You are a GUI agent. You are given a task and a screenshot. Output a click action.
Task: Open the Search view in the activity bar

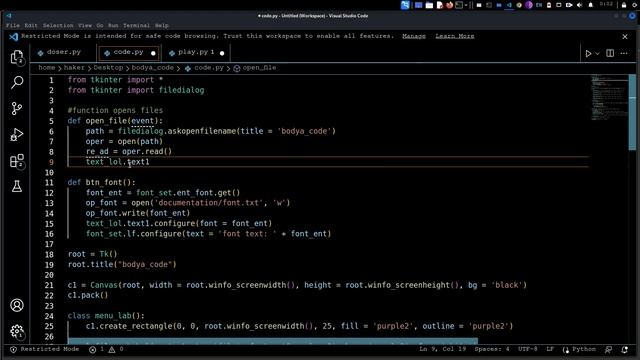point(17,82)
